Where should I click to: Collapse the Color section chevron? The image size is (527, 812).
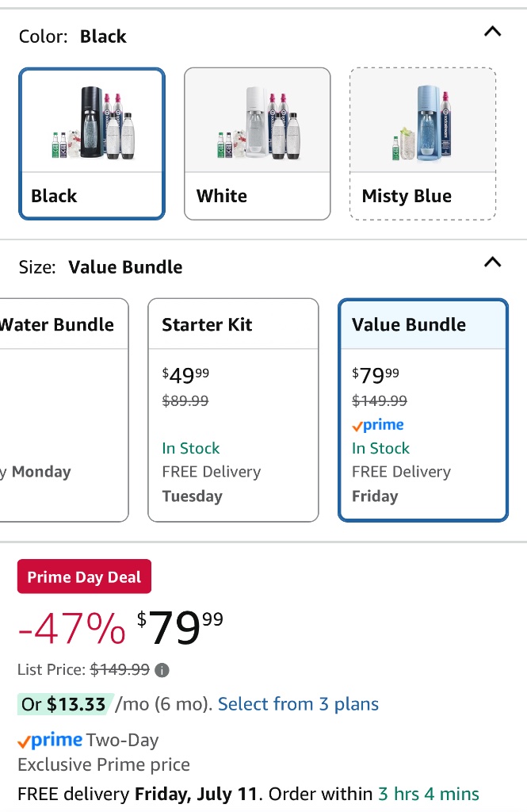click(x=492, y=32)
